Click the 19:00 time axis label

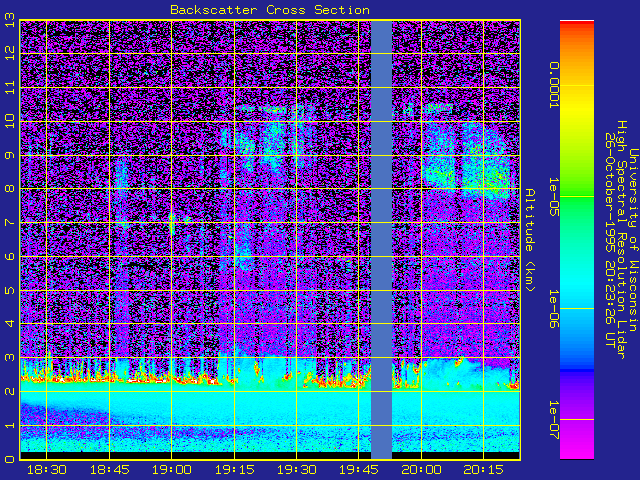172,470
